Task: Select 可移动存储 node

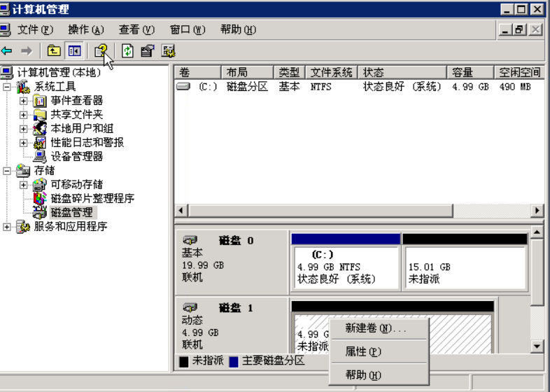Action: click(77, 185)
